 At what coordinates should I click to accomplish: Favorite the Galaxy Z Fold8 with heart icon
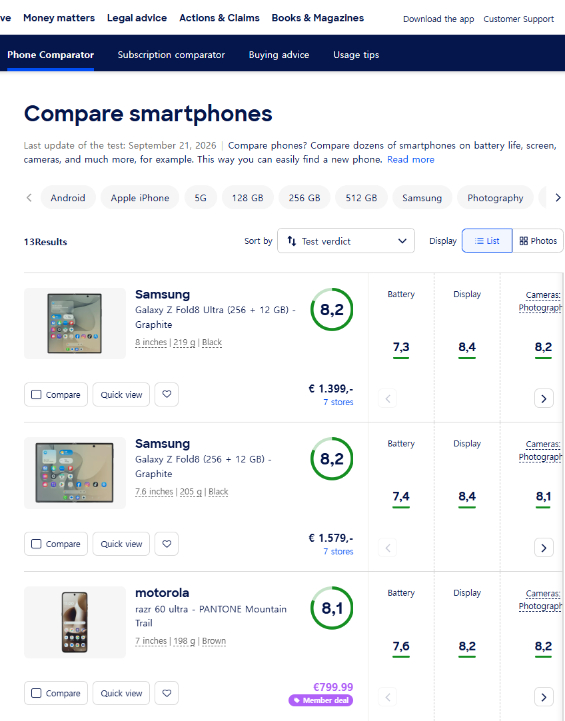166,544
